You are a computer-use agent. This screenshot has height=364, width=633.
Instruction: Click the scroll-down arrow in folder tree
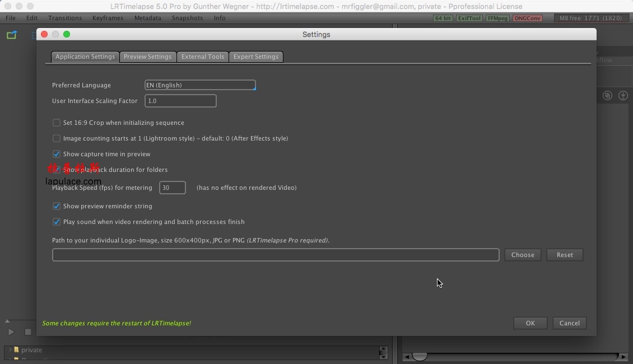click(x=383, y=356)
